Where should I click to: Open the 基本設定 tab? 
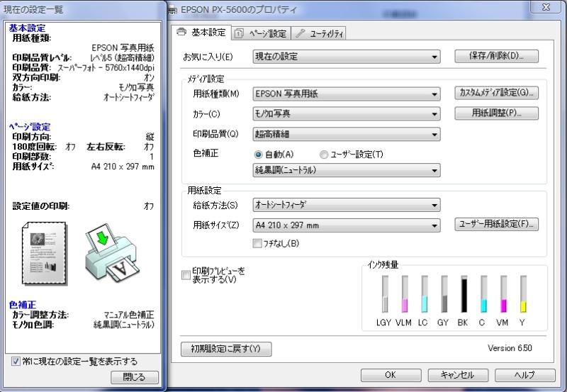tap(201, 33)
